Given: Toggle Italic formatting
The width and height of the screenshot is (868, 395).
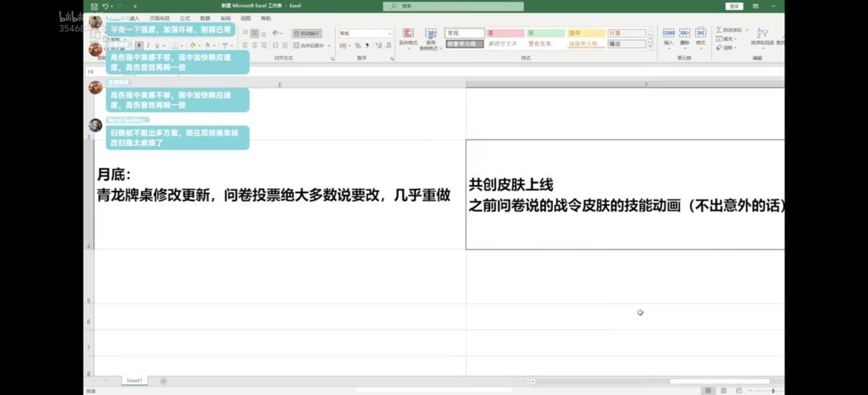Looking at the screenshot, I should 149,45.
